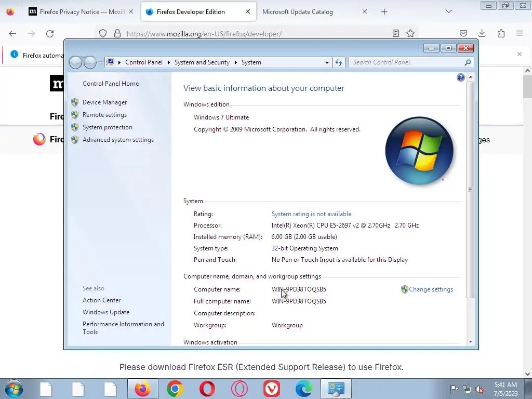Dismiss the Firefox notification bar

point(520,54)
